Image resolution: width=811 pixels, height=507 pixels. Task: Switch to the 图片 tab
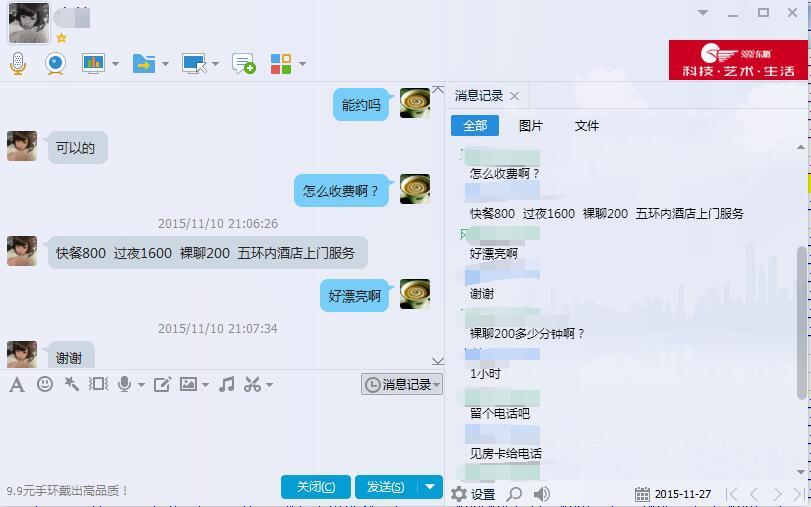531,126
